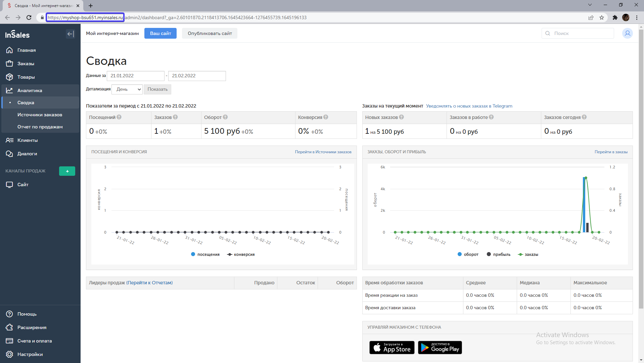Collapse the sidebar with the arrow icon
This screenshot has width=644, height=363.
tap(71, 34)
